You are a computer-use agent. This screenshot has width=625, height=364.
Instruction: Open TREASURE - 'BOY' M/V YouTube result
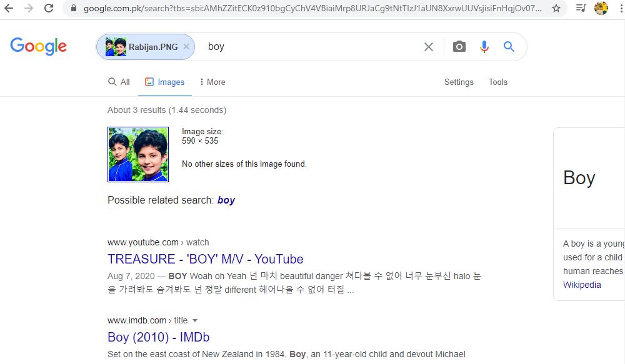pyautogui.click(x=205, y=259)
